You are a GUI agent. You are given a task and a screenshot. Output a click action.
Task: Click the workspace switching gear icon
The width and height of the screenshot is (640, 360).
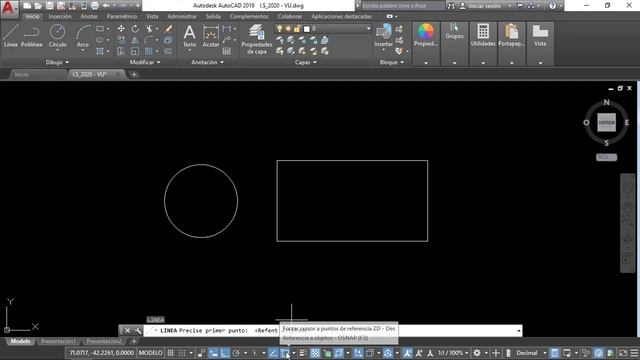[477, 353]
